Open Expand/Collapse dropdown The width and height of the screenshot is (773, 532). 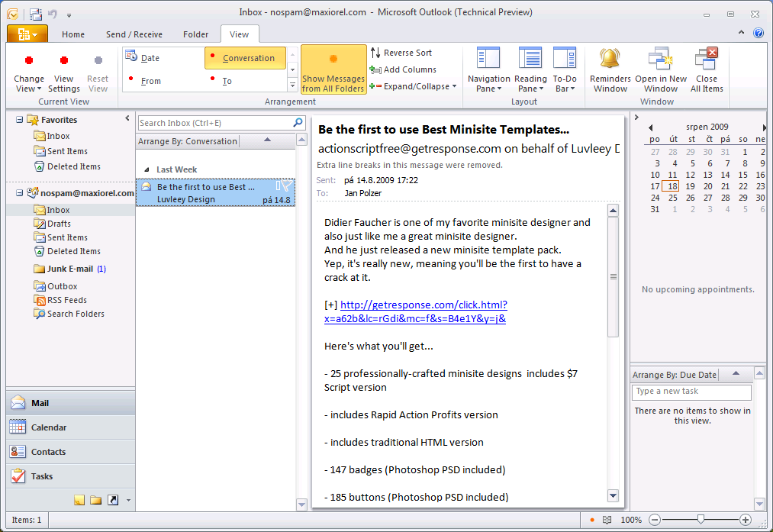[x=413, y=86]
